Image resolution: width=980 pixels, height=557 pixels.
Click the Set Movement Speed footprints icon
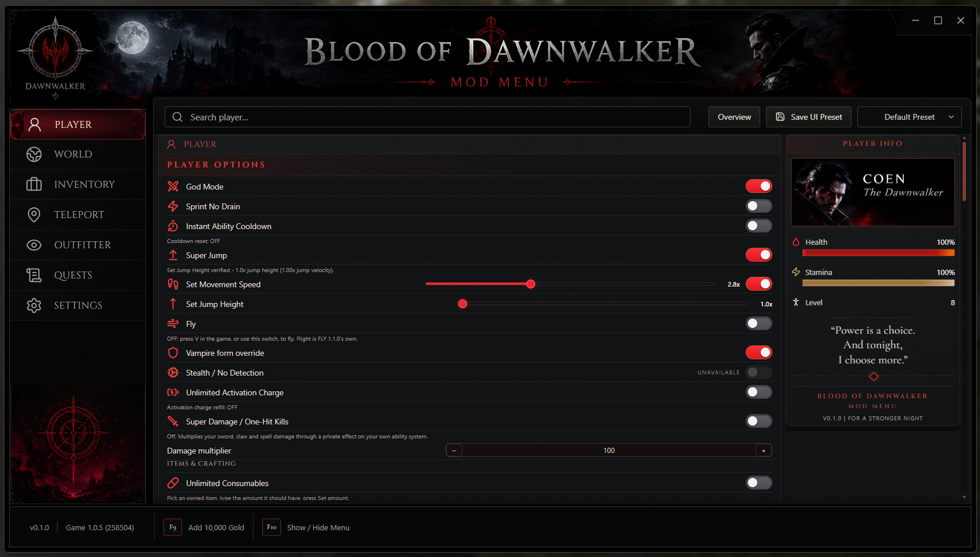point(173,284)
